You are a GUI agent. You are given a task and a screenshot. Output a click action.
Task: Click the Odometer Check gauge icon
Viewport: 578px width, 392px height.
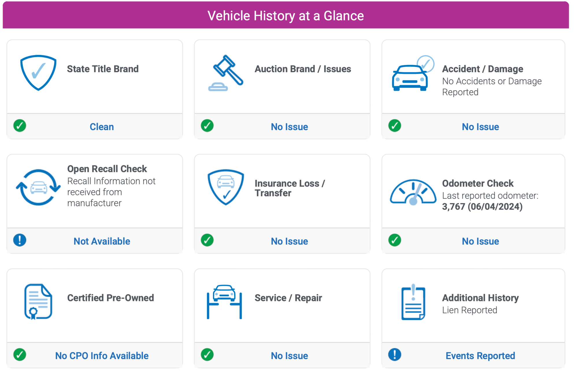point(413,192)
